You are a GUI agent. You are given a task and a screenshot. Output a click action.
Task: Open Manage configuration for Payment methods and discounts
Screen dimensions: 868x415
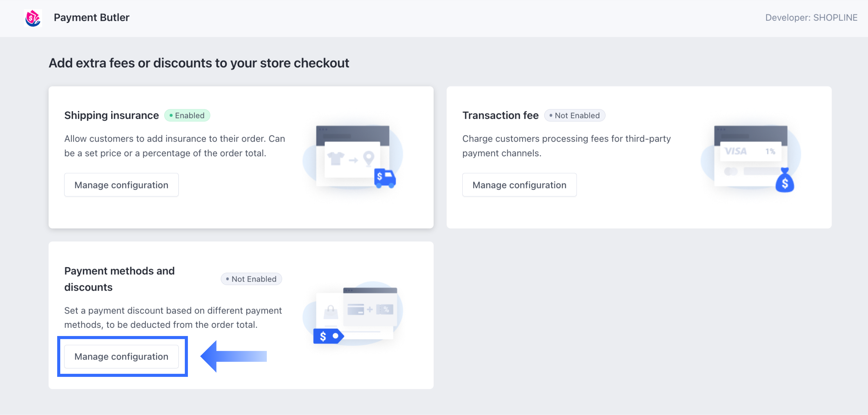coord(121,356)
